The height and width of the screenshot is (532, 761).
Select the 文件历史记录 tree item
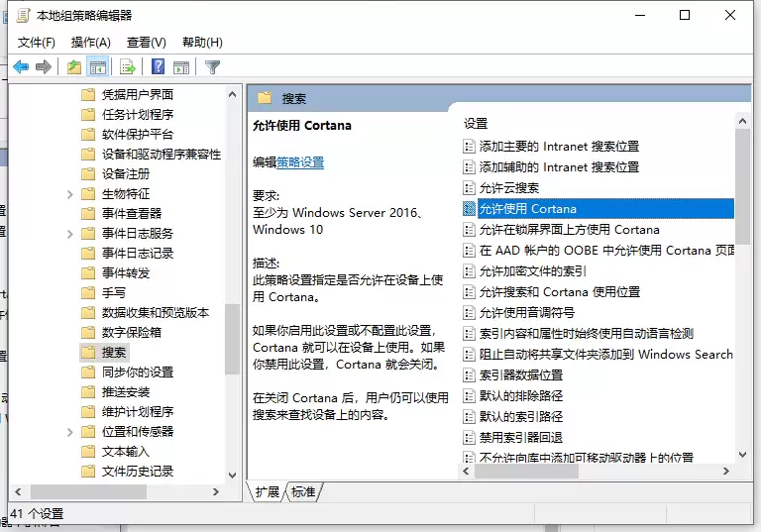pyautogui.click(x=138, y=471)
